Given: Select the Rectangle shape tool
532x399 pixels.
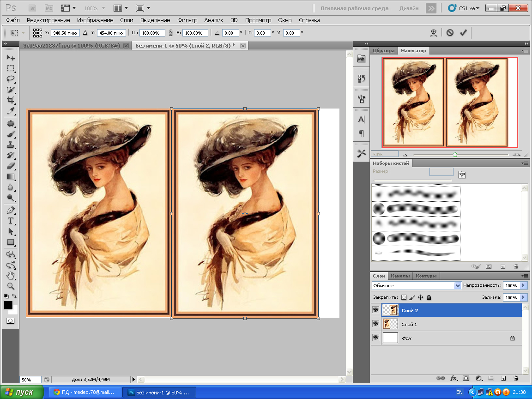Looking at the screenshot, I should 11,242.
